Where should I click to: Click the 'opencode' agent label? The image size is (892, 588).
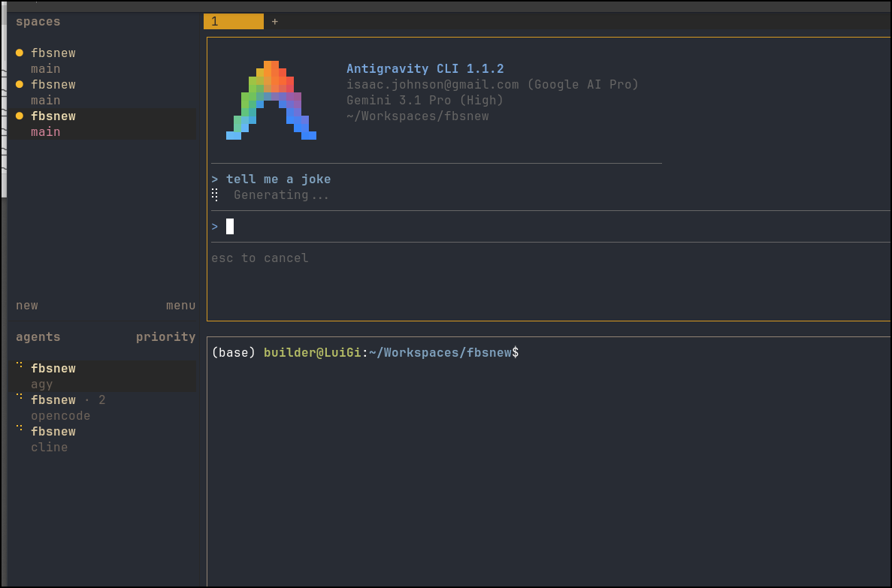60,416
